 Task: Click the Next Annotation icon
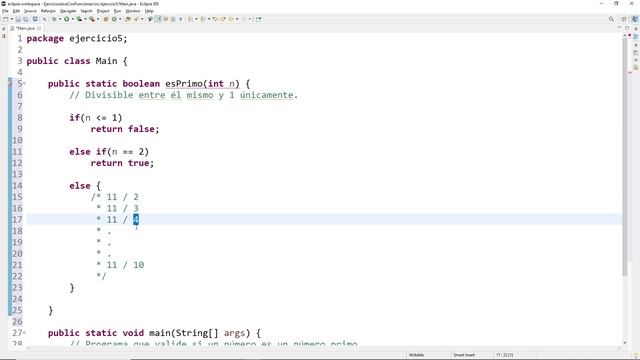190,19
